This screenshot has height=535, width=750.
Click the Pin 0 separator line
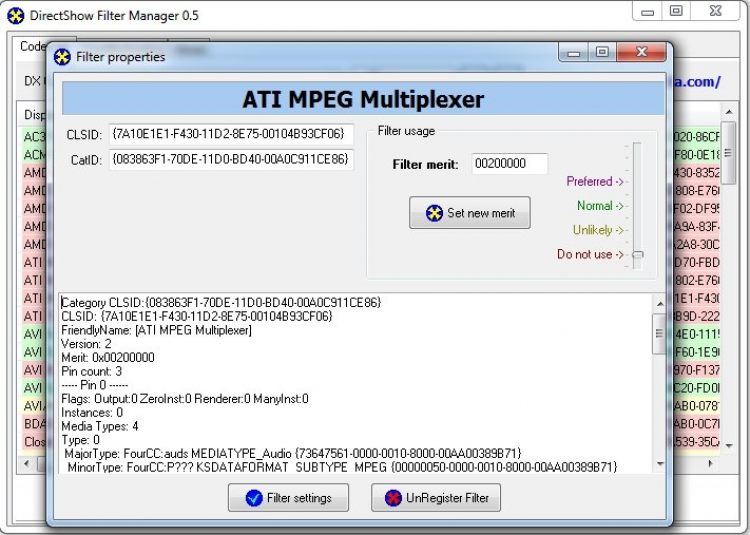[x=94, y=385]
